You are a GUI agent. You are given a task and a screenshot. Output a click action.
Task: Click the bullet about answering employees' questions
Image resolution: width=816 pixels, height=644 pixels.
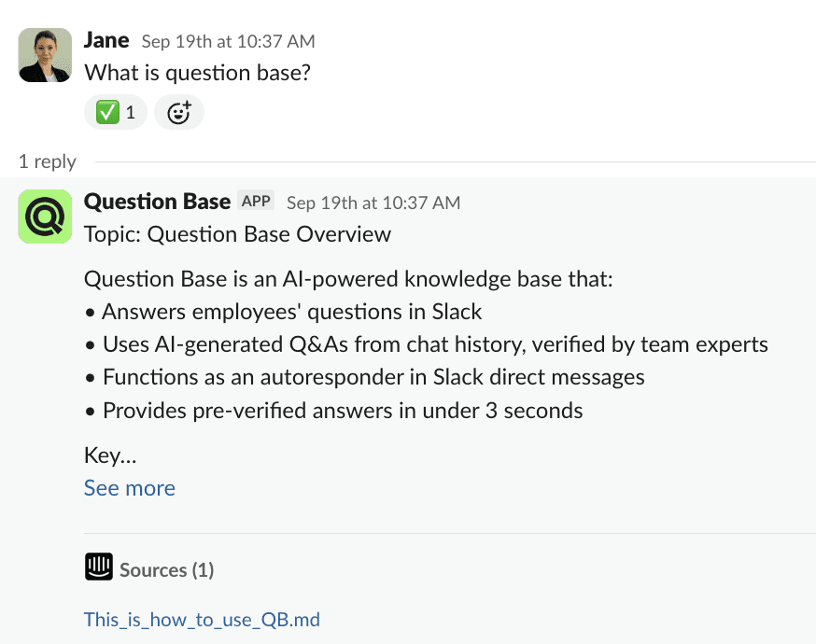[291, 312]
